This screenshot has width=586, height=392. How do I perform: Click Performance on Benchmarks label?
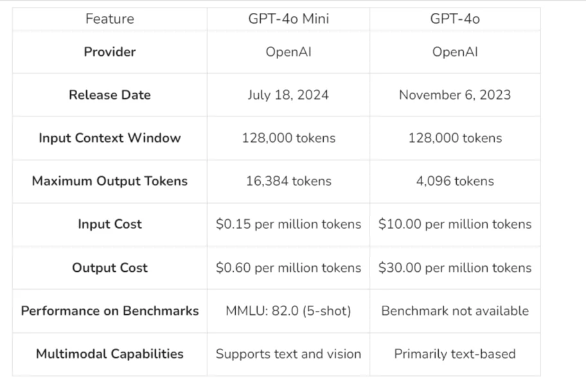[x=109, y=311]
